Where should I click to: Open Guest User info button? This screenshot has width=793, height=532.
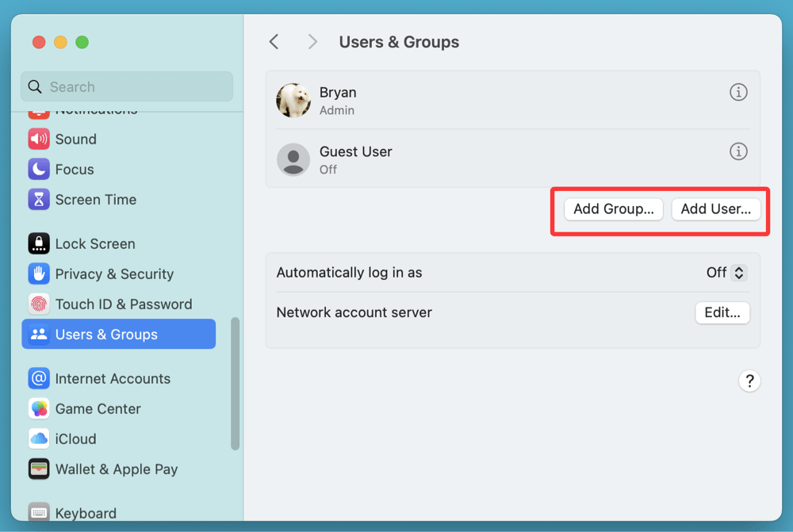(x=738, y=151)
